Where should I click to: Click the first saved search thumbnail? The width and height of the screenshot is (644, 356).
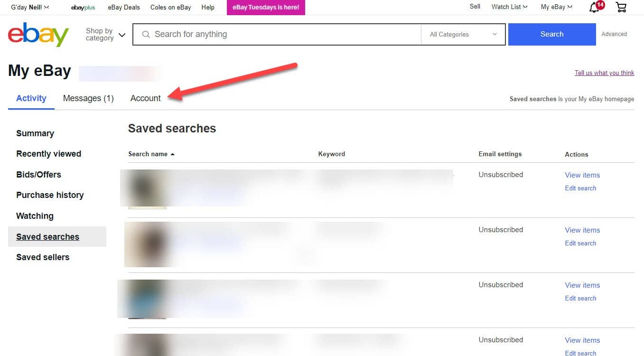[147, 189]
